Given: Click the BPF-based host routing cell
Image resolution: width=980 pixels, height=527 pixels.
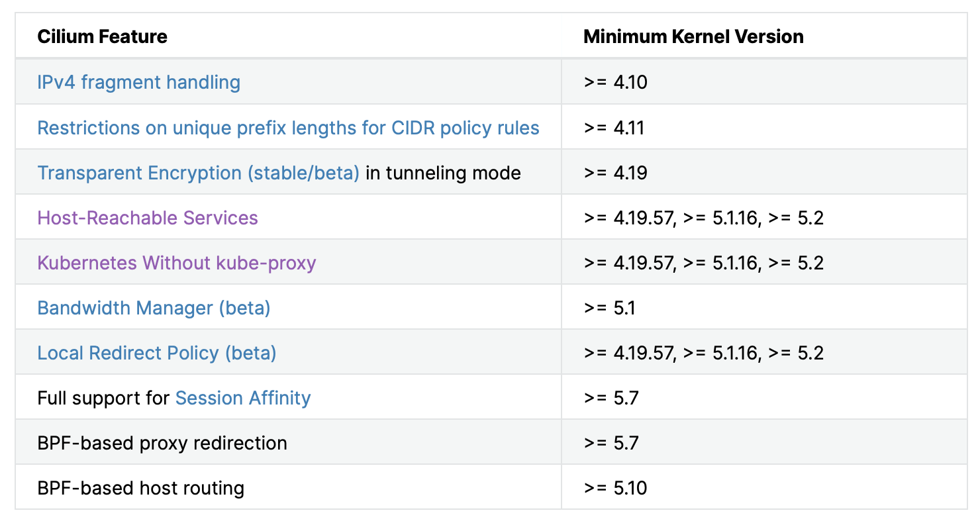Looking at the screenshot, I should 140,488.
